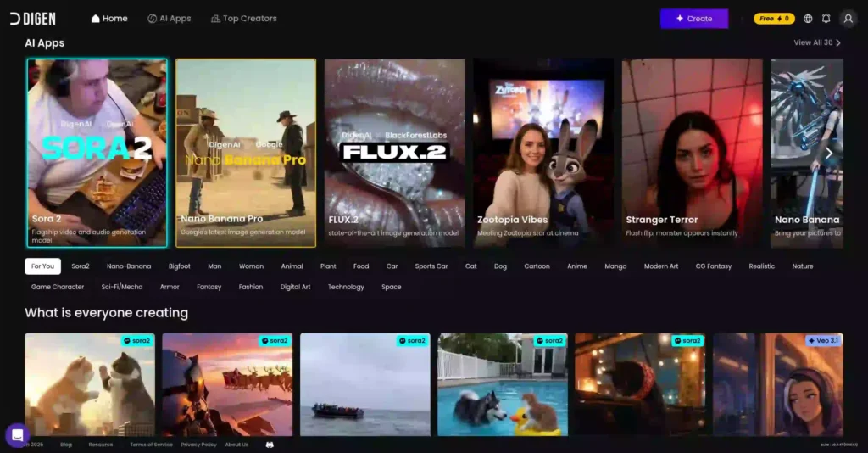Open the FLUX.2 app card
This screenshot has width=868, height=453.
[394, 153]
